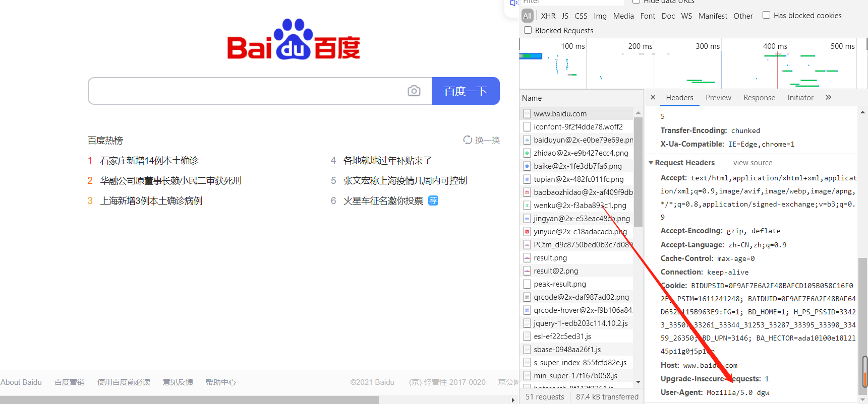Filter requests by WS
Viewport: 868px width, 404px height.
(x=686, y=16)
